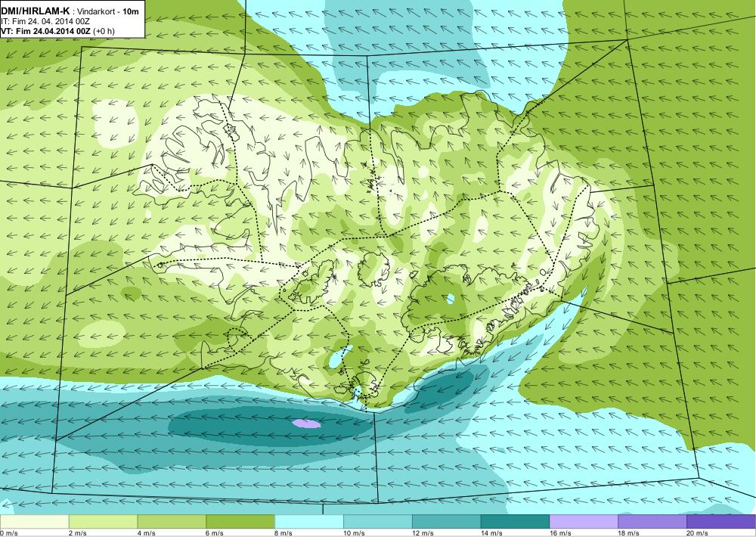The width and height of the screenshot is (756, 537).
Task: Click the 18–20 m/s purple legend swatch
Action: pyautogui.click(x=652, y=522)
